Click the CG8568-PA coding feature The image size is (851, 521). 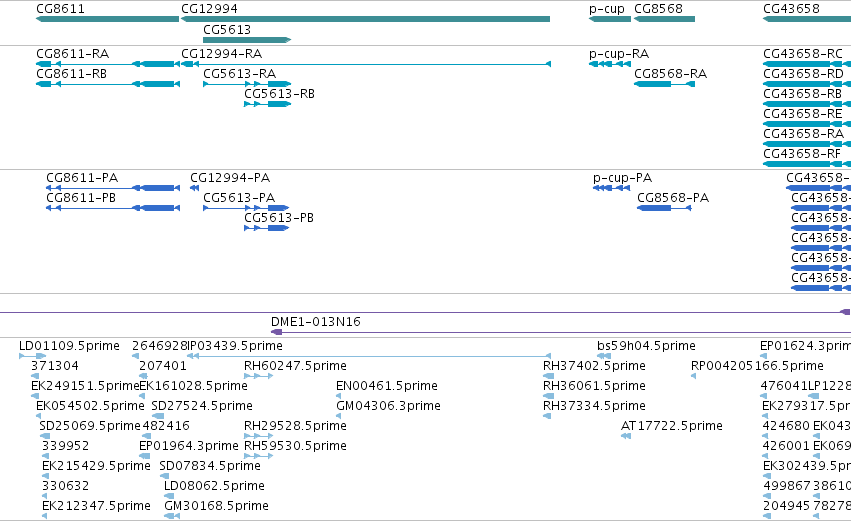click(x=664, y=208)
